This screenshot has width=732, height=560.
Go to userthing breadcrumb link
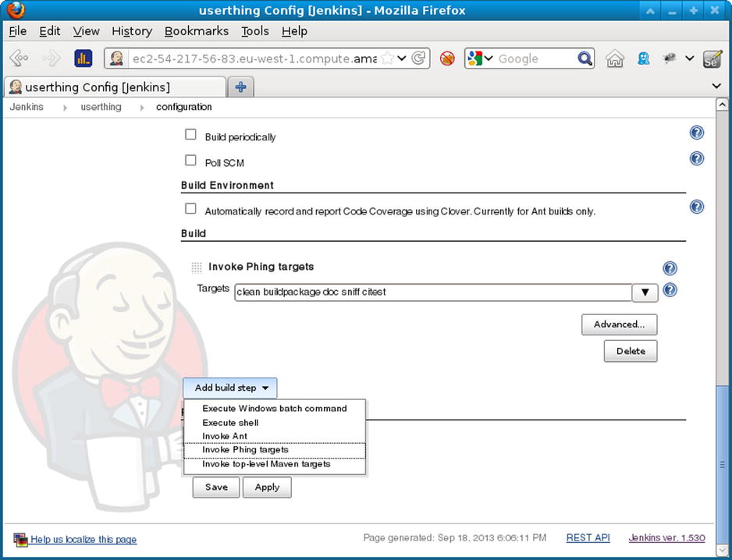pyautogui.click(x=101, y=107)
